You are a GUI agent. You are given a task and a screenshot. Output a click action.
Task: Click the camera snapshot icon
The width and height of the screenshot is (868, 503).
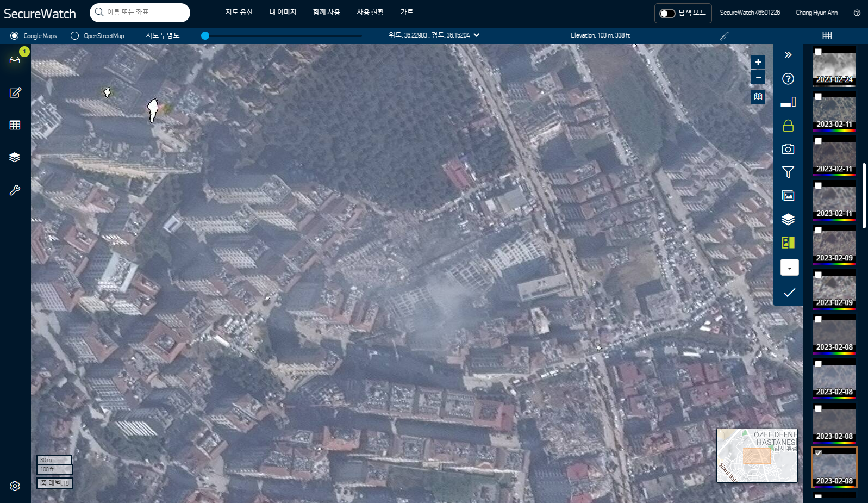(788, 149)
